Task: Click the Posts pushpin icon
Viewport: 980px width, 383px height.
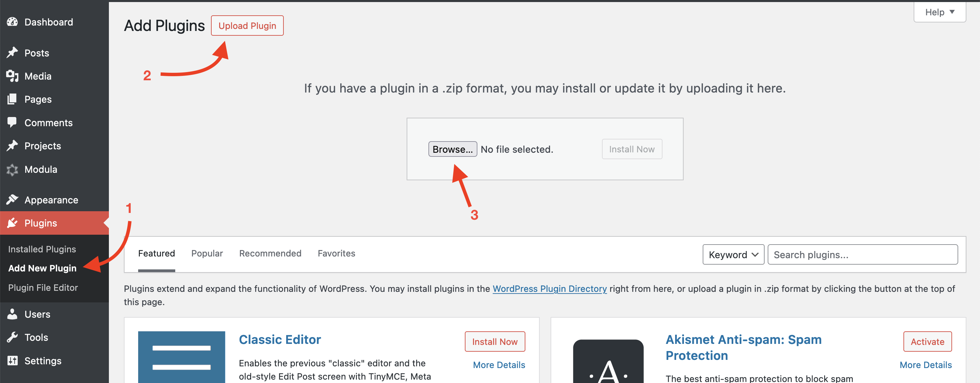Action: [12, 52]
